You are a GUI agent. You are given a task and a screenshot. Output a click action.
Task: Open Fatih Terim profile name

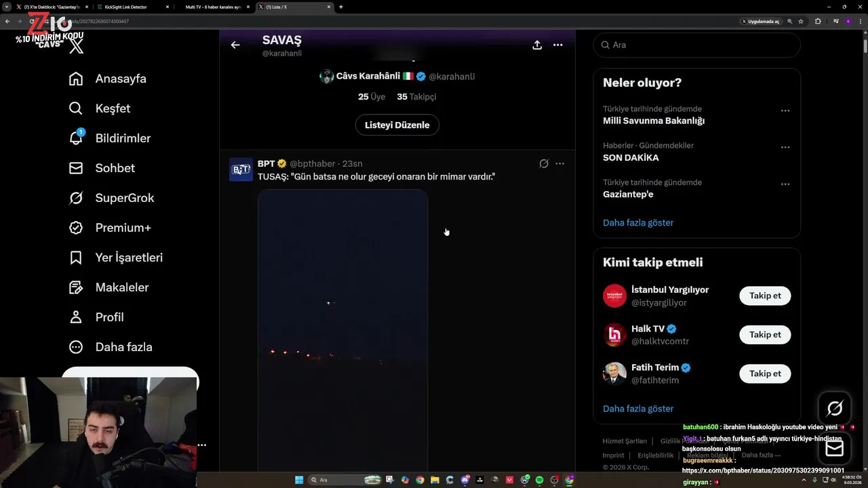(655, 367)
